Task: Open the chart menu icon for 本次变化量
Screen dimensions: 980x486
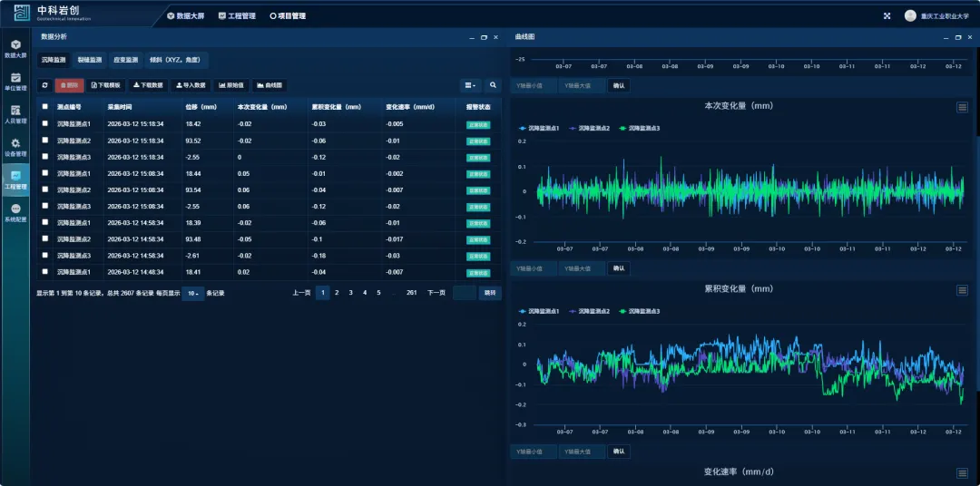Action: pyautogui.click(x=962, y=107)
